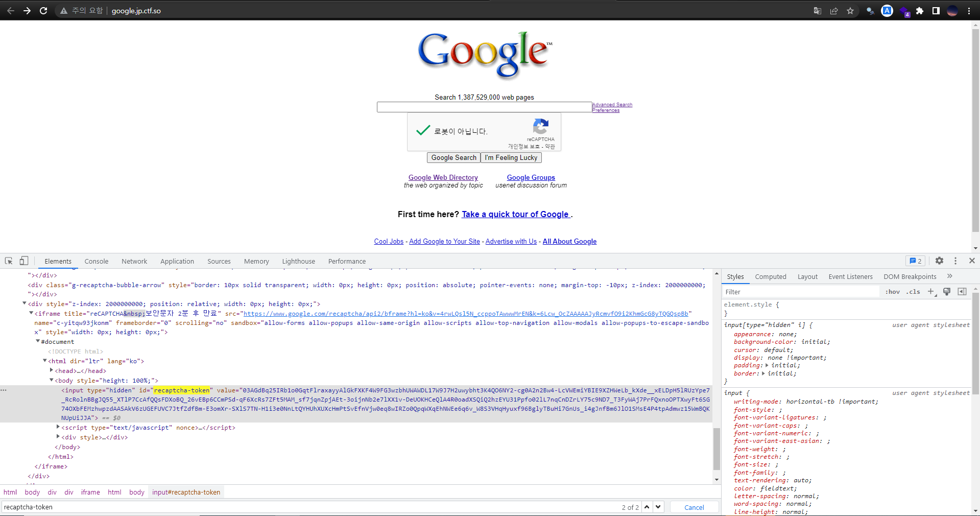Collapse the html lang="ko" node

point(45,361)
